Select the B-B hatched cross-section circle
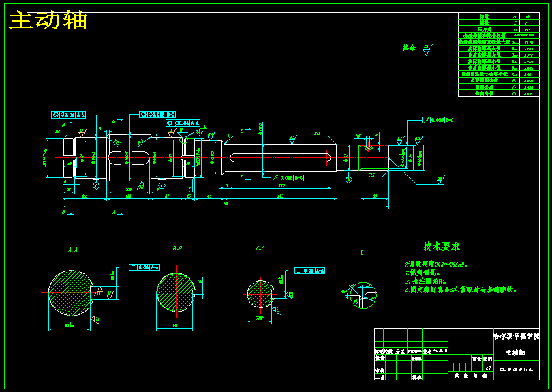The width and height of the screenshot is (552, 392). 176,292
